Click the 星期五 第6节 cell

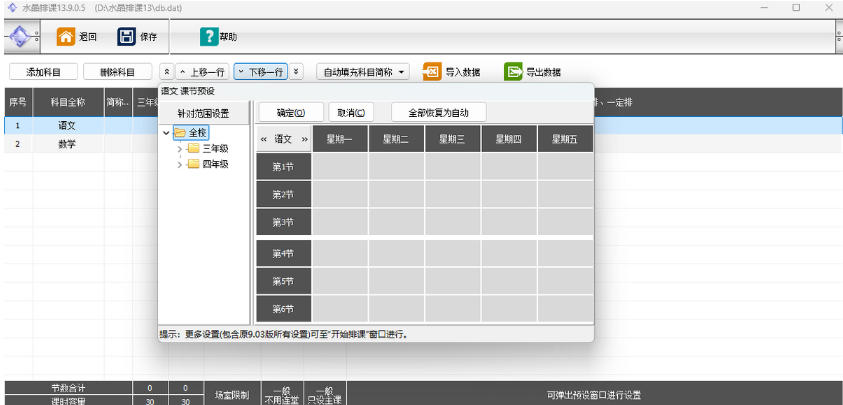click(x=565, y=309)
